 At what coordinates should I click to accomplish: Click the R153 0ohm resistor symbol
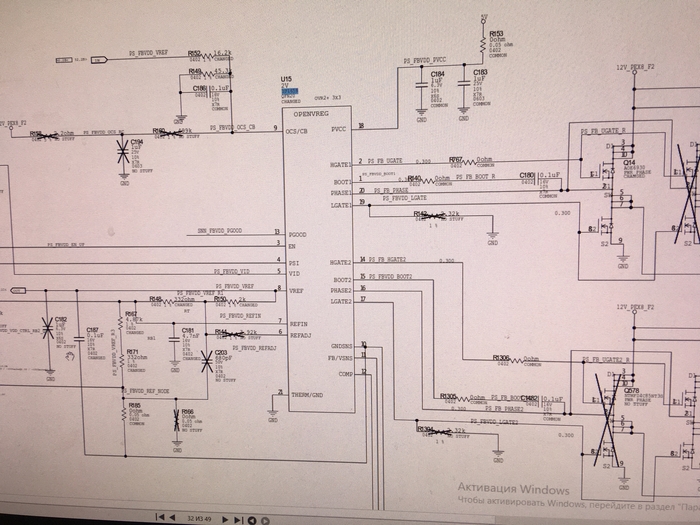point(483,45)
